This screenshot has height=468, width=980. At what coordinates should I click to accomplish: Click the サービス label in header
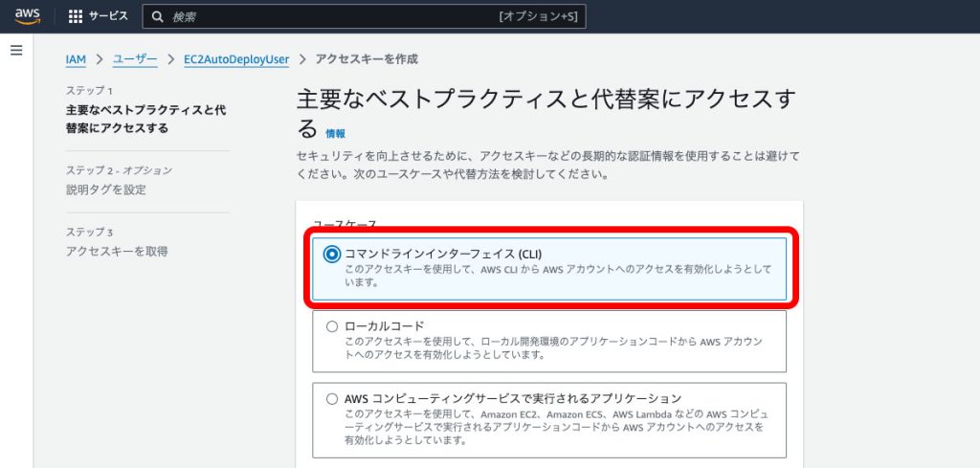[108, 16]
